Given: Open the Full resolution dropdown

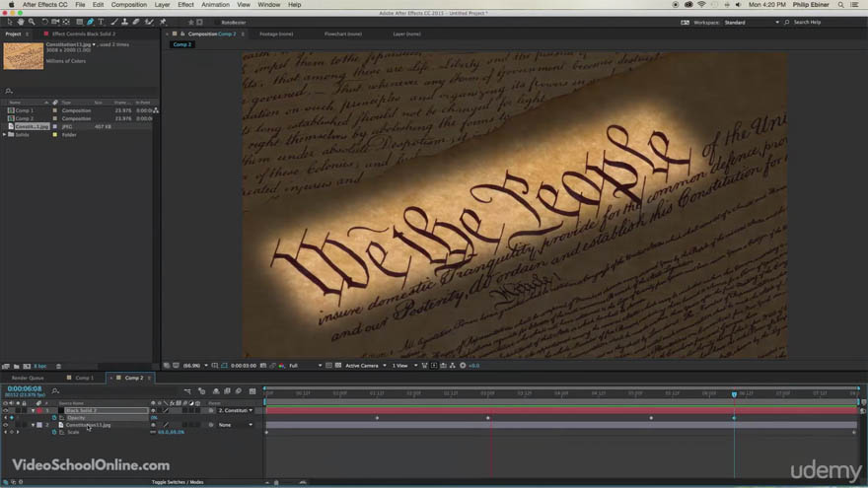Looking at the screenshot, I should click(305, 366).
